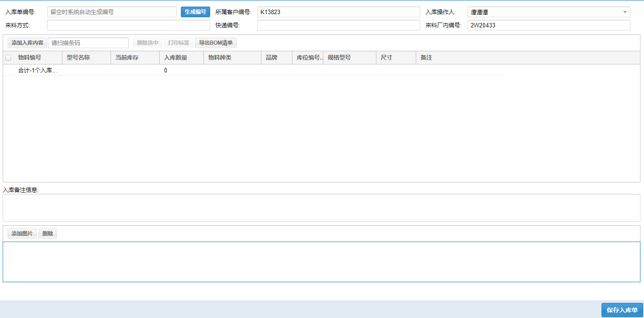Click inside the 入库备注信息 text area
644x318 pixels.
pos(321,208)
